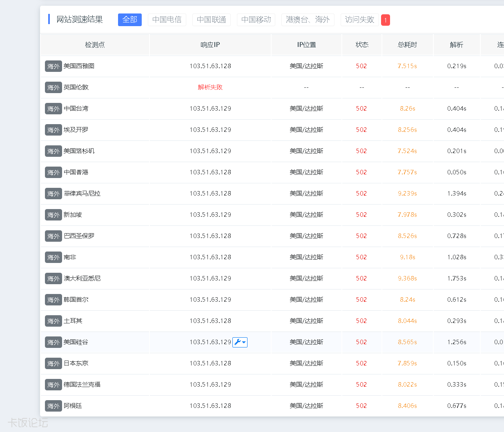Click the 7.515s total time value
The height and width of the screenshot is (432, 504).
coord(407,66)
